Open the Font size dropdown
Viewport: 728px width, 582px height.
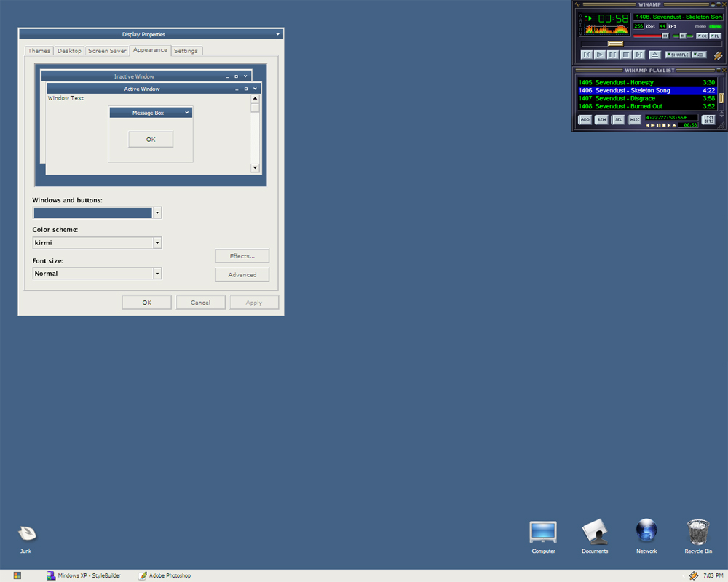coord(157,273)
